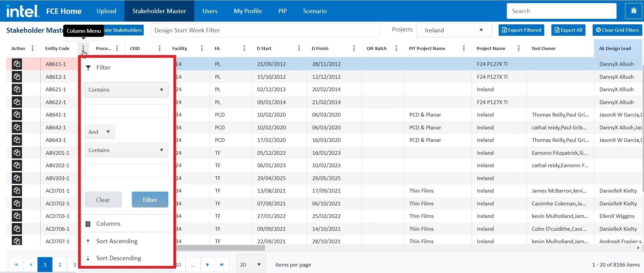Switch to the Scenario tab
This screenshot has height=273, width=644.
coord(315,11)
